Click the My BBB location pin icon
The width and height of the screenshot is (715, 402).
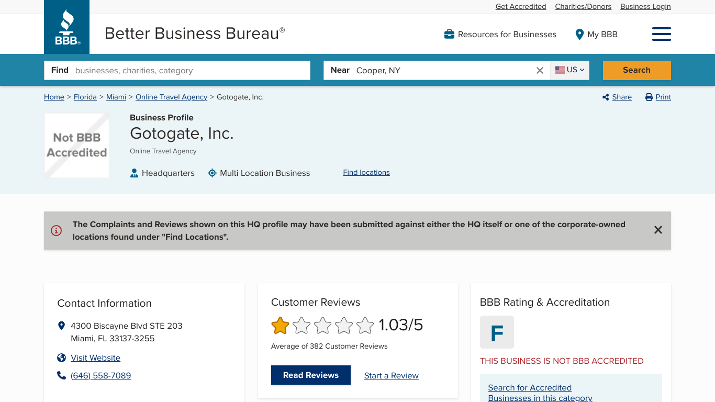point(580,35)
